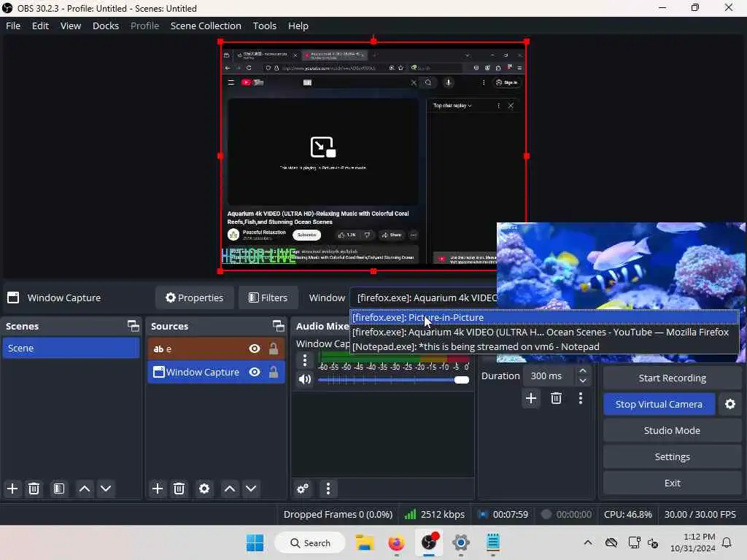The height and width of the screenshot is (560, 747).
Task: Show hidden system tray icons chevron
Action: coord(588,542)
